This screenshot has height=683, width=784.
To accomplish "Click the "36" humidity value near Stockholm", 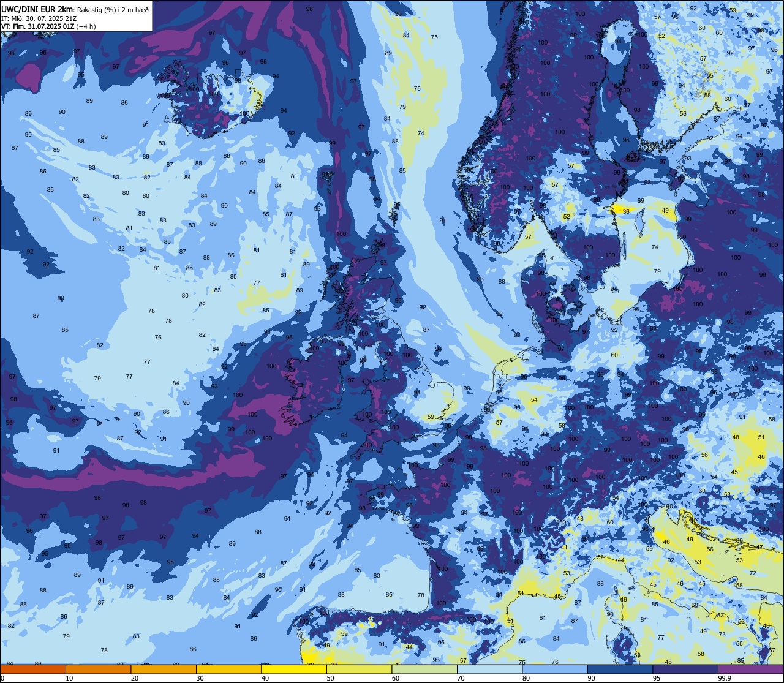I will pyautogui.click(x=625, y=211).
